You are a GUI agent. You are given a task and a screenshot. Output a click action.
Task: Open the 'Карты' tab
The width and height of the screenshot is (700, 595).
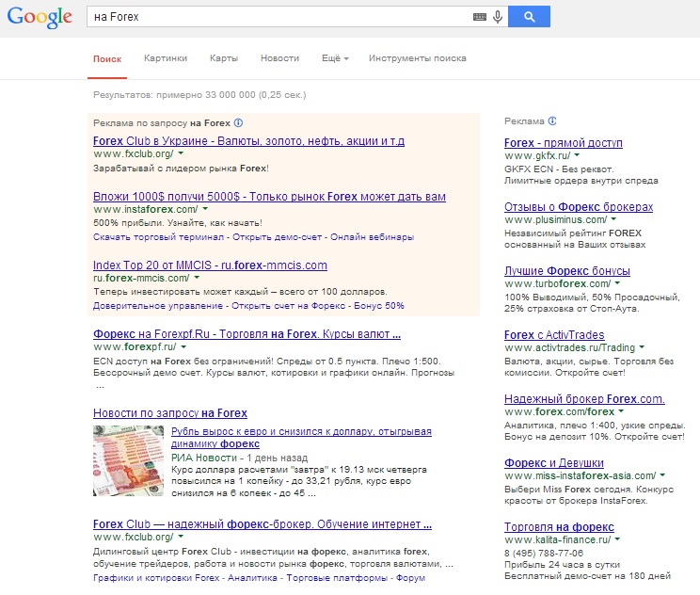tap(224, 58)
